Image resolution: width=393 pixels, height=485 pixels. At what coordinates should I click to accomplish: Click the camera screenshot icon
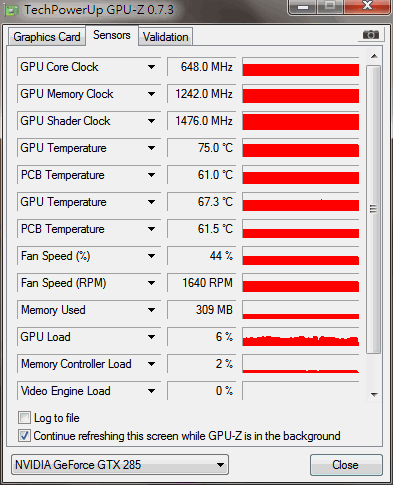[x=371, y=35]
